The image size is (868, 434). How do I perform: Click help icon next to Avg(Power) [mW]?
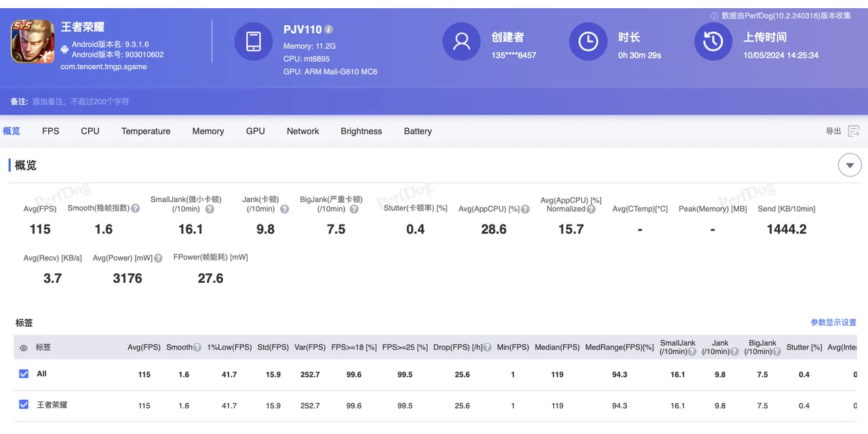(x=158, y=258)
